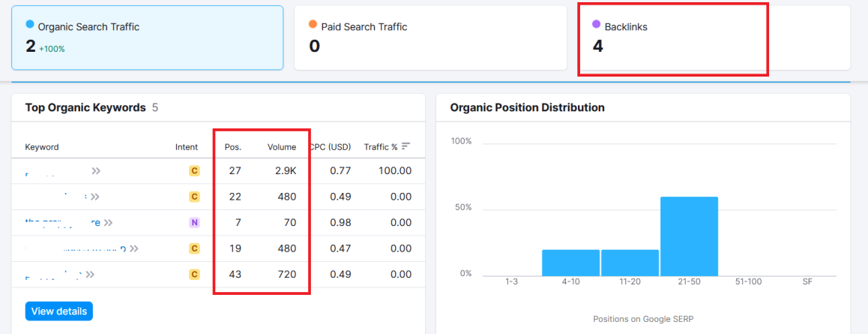Expand double-chevron in row with position 43
The width and height of the screenshot is (868, 334).
90,274
